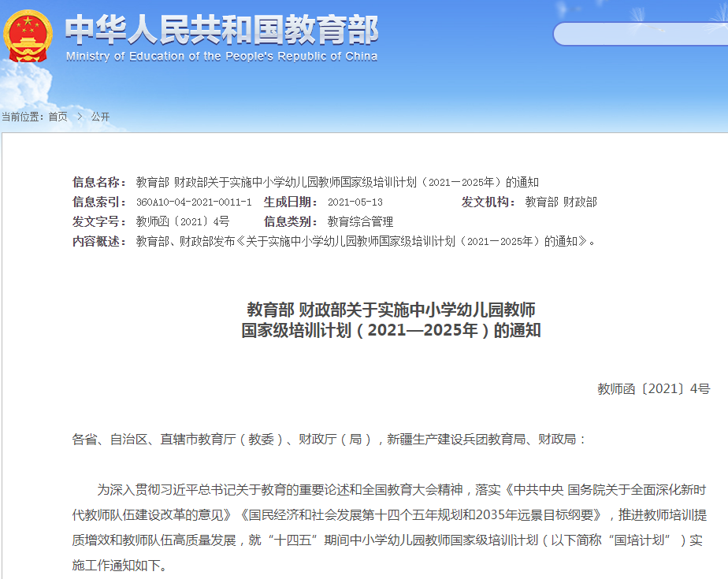728x579 pixels.
Task: Click the summary text in 内容概述 row
Action: (366, 241)
